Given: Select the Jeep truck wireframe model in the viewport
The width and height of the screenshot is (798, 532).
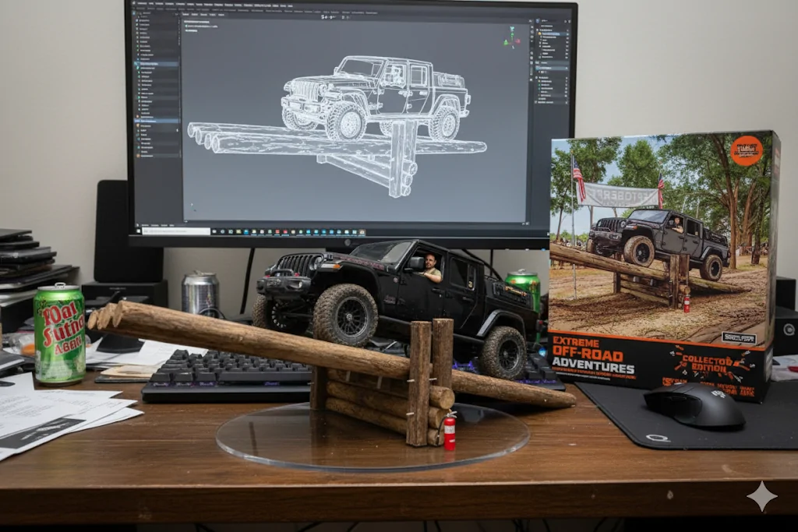Looking at the screenshot, I should click(376, 98).
